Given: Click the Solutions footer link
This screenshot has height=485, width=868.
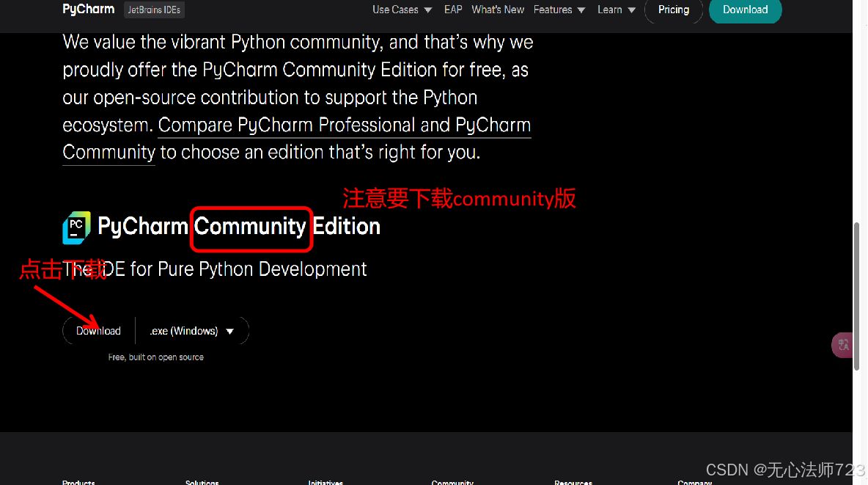Looking at the screenshot, I should point(202,482).
